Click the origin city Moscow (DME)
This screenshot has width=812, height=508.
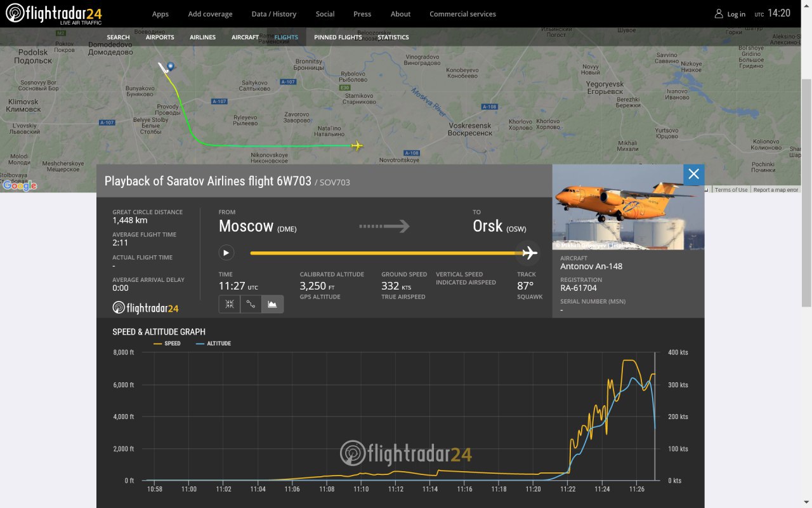click(x=258, y=226)
